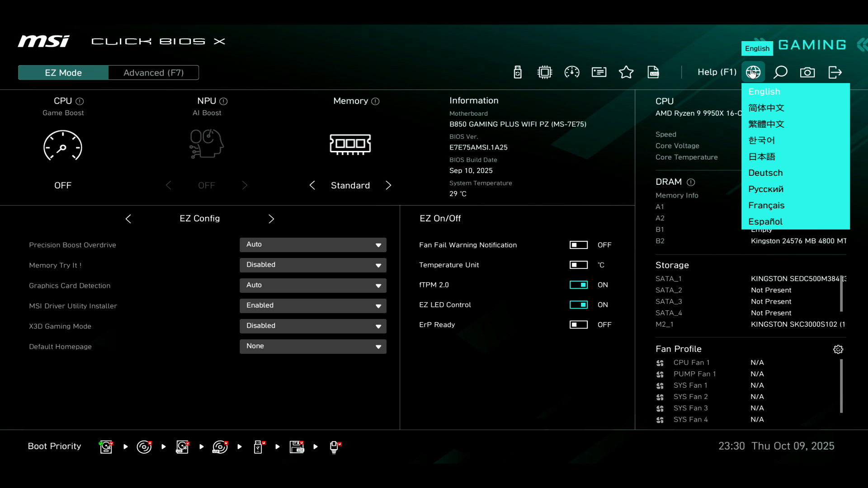Open the CPU chip toolbar icon
This screenshot has width=868, height=488.
pos(545,72)
